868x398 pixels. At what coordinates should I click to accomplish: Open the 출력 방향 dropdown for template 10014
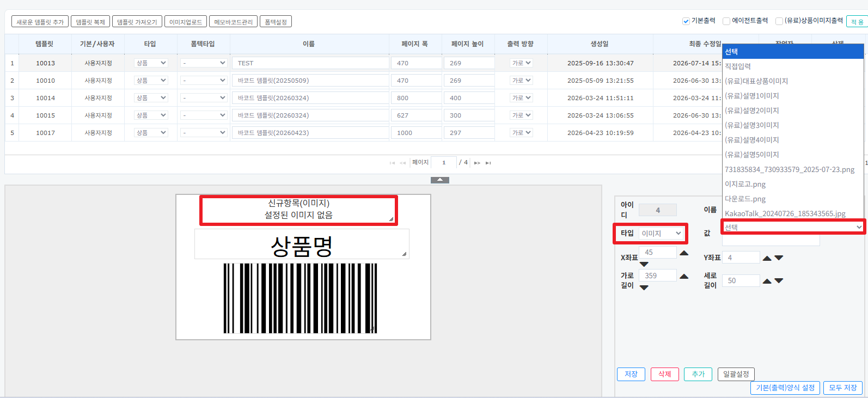click(521, 98)
